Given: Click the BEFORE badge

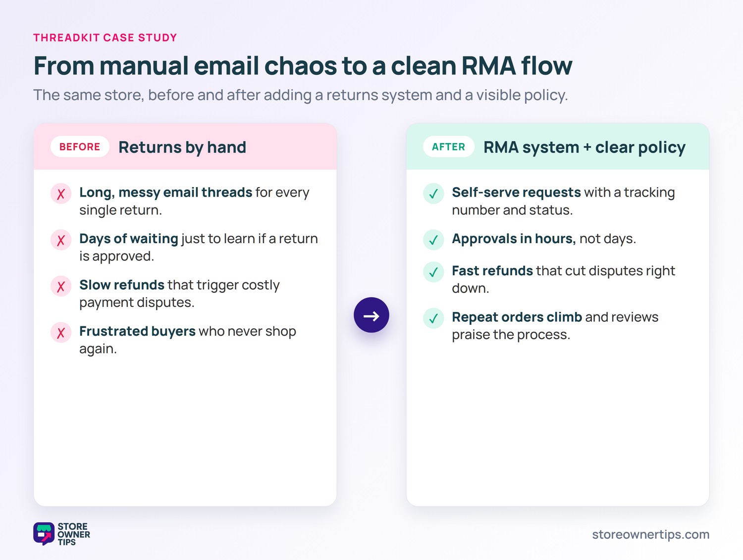Looking at the screenshot, I should point(80,147).
